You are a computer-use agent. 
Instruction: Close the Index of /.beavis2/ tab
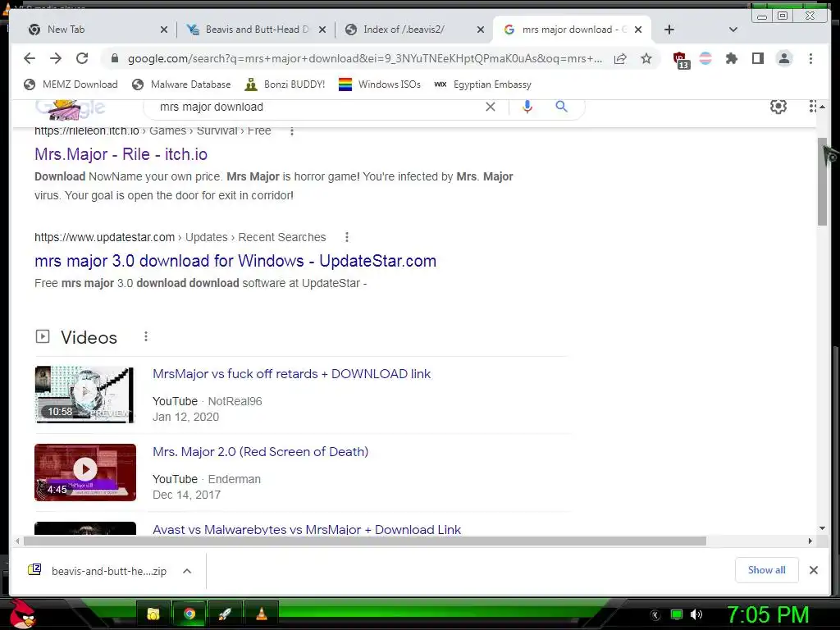(x=481, y=30)
